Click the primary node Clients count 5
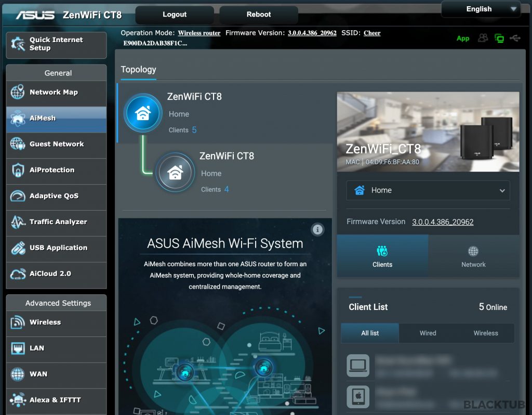The width and height of the screenshot is (532, 415). click(x=194, y=130)
